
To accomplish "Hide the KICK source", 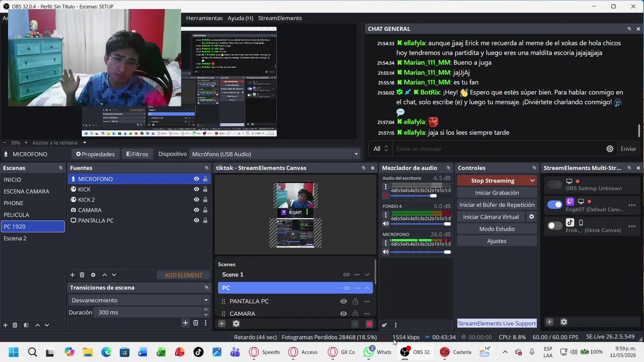I will coord(196,190).
